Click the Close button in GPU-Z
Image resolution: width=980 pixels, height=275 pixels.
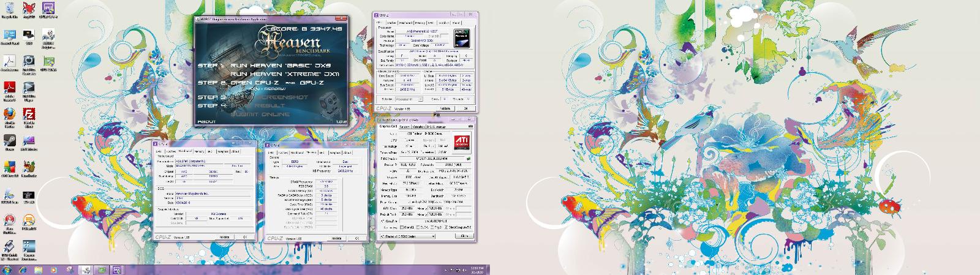pos(464,236)
